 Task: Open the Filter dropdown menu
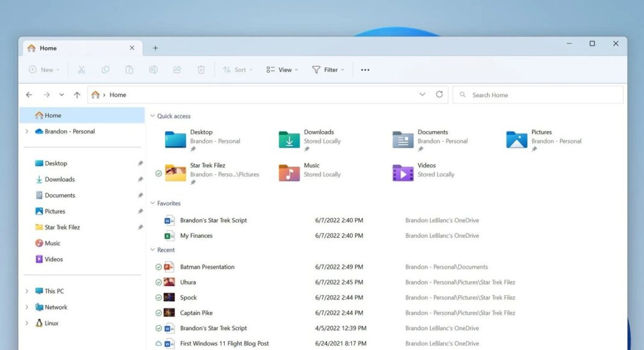pyautogui.click(x=328, y=70)
